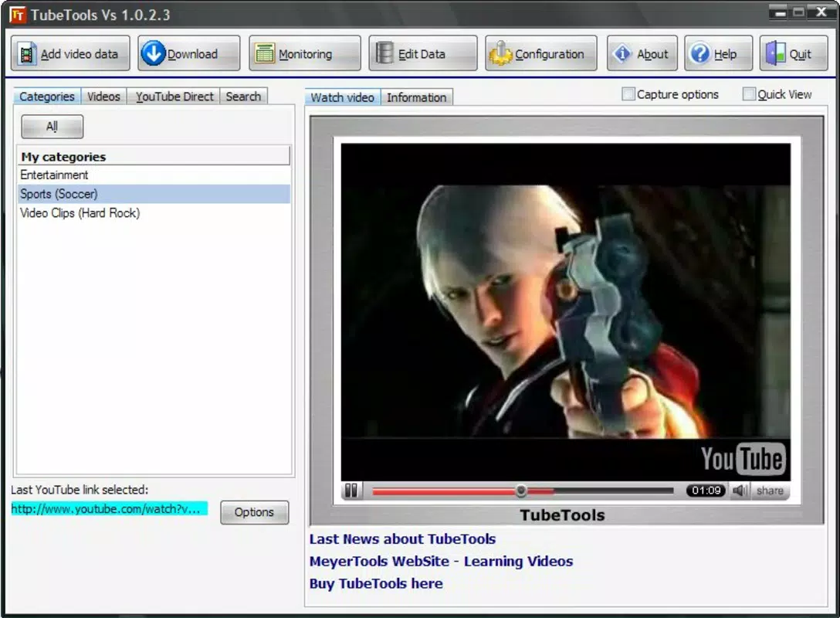The height and width of the screenshot is (618, 840).
Task: Click the About info icon
Action: coord(622,53)
